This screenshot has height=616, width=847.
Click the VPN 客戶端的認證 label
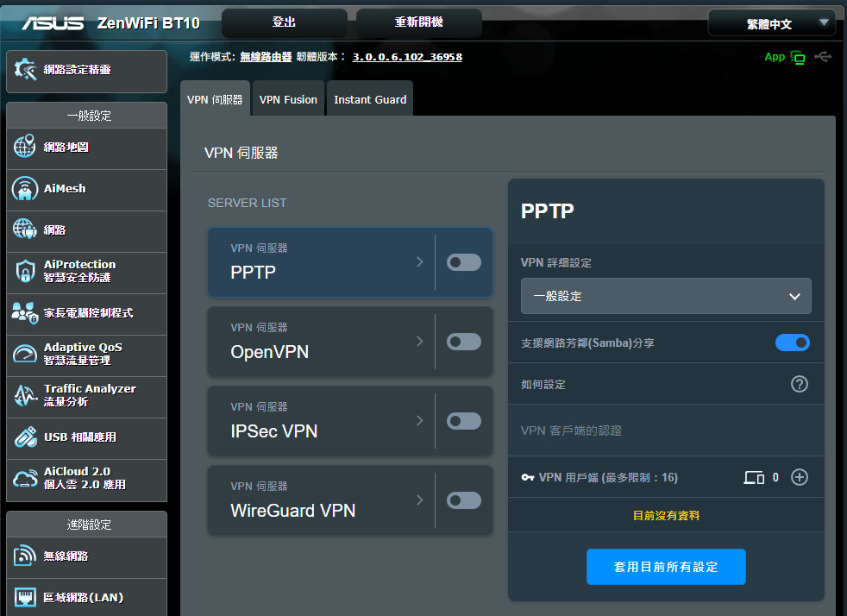pos(571,431)
